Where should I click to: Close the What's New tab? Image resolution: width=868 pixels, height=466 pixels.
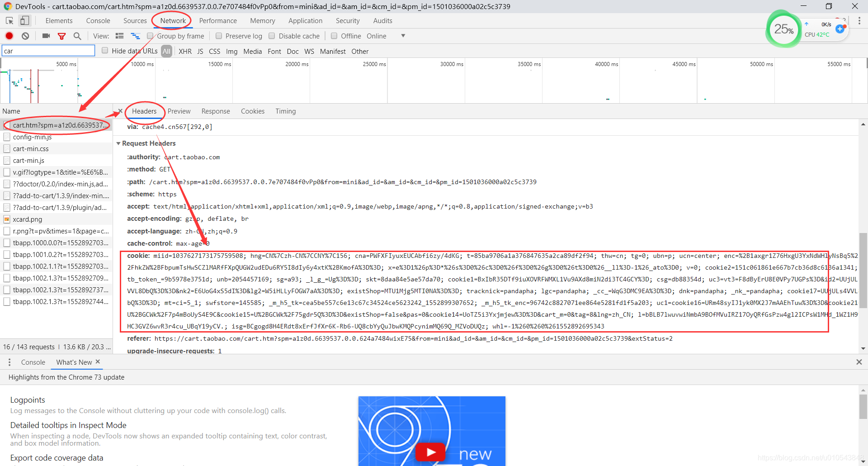[x=98, y=362]
